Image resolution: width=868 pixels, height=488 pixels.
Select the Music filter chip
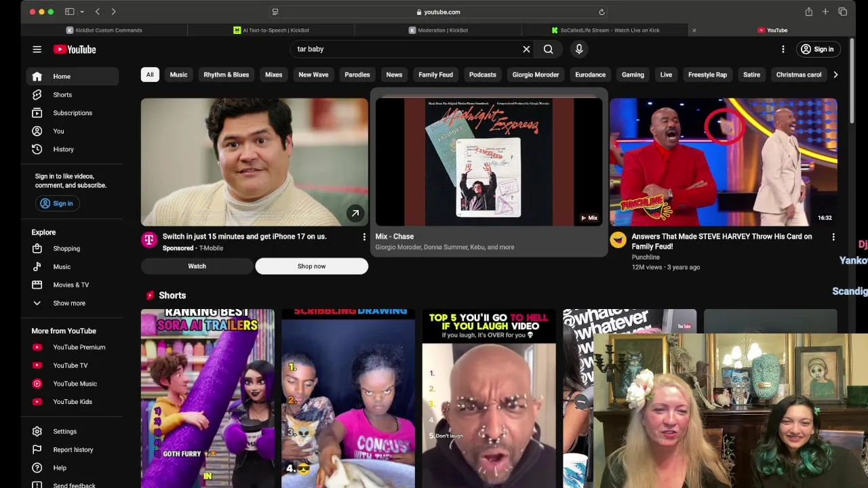[178, 75]
